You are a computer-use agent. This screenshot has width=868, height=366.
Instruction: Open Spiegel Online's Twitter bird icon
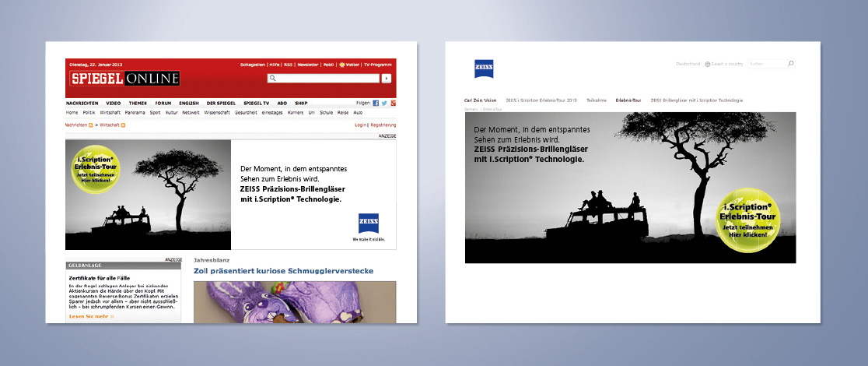tap(384, 103)
